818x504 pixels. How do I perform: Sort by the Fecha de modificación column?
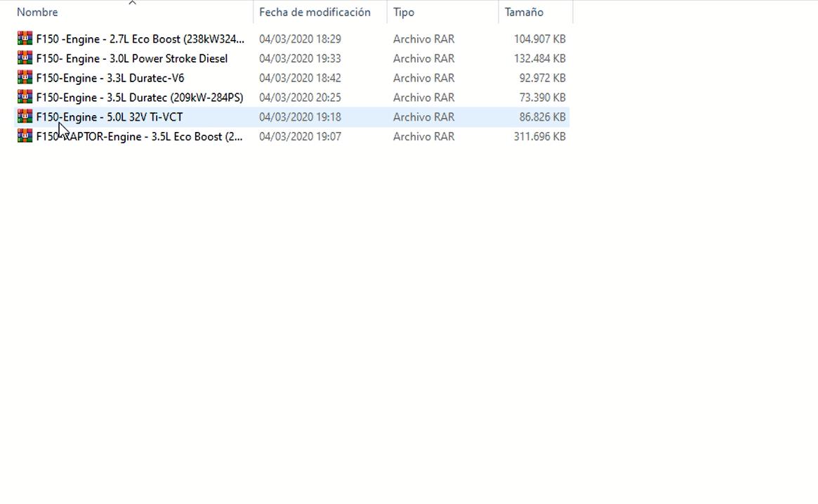tap(315, 12)
